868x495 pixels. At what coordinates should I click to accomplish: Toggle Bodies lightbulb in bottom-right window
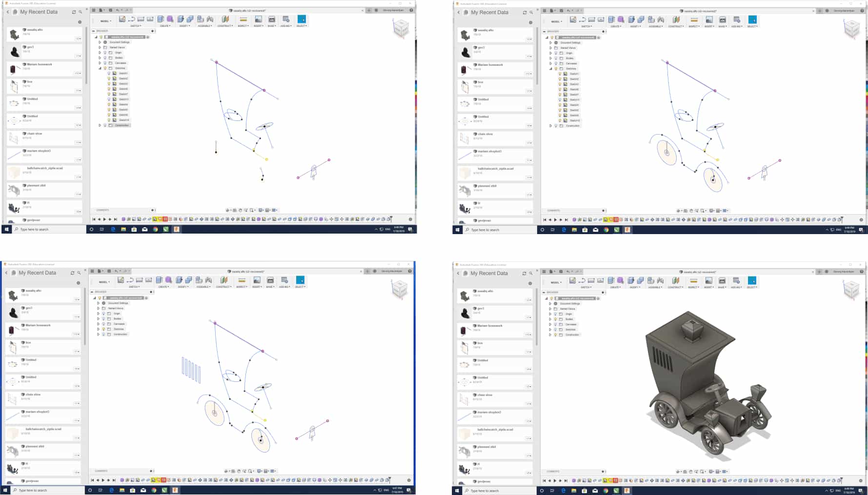(555, 319)
